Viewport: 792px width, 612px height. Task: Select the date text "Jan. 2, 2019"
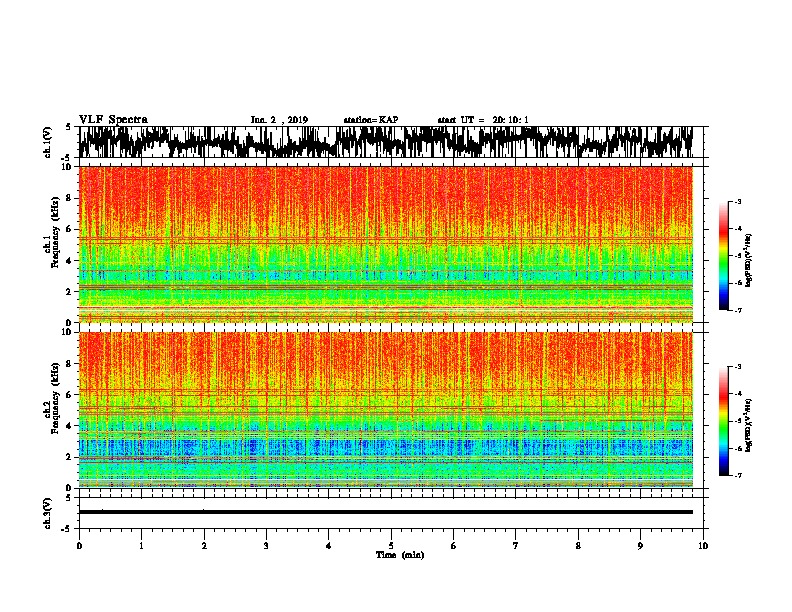279,120
